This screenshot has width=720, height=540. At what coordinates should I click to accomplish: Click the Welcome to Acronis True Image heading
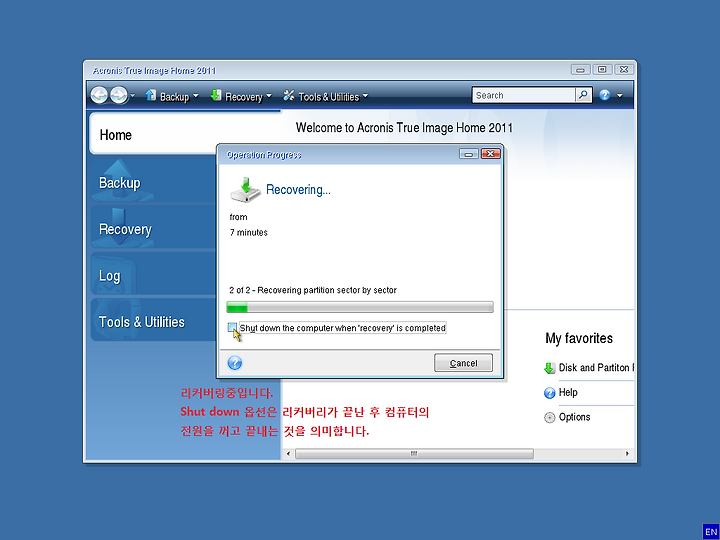coord(404,127)
